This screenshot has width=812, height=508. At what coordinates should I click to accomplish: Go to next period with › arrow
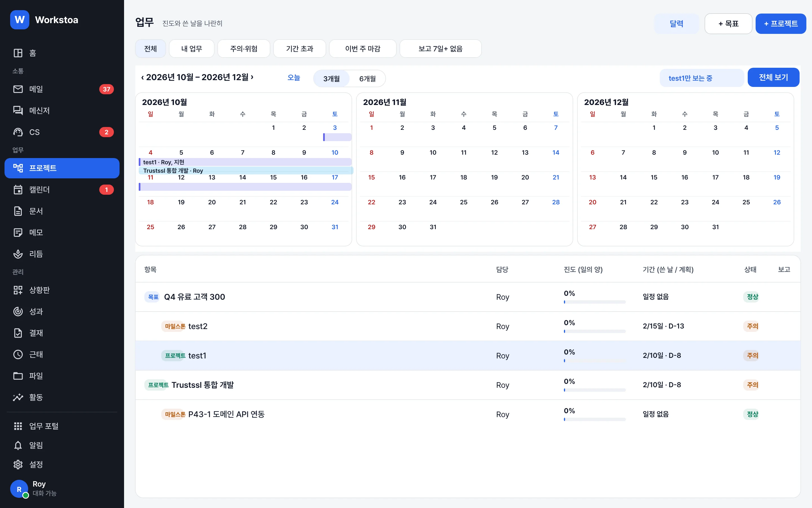252,77
